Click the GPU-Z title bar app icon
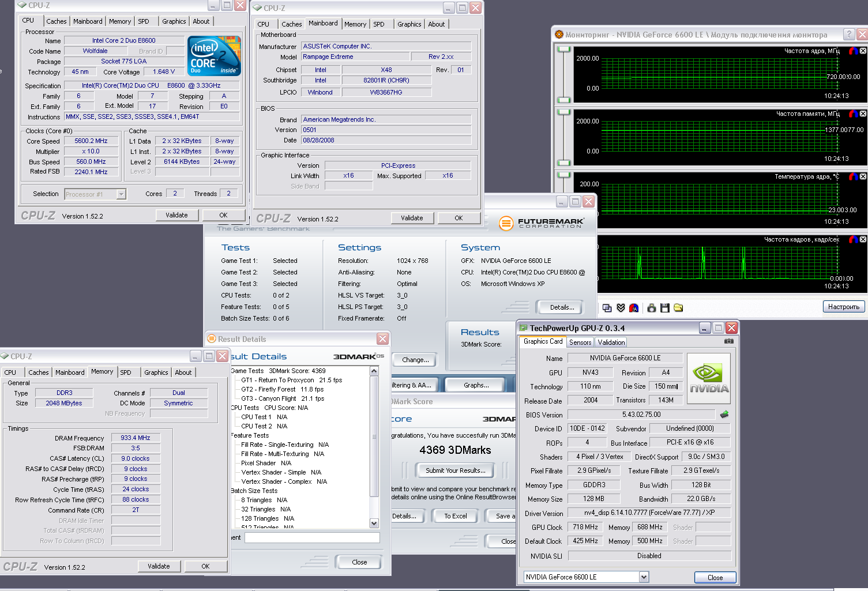Viewport: 868px width, 591px height. [524, 328]
